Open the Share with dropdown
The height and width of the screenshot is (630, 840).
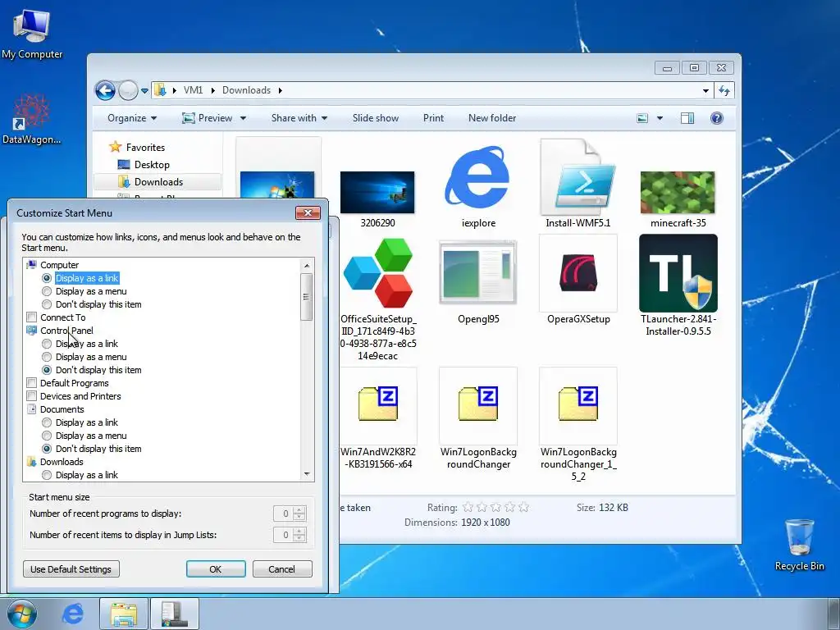click(x=299, y=118)
